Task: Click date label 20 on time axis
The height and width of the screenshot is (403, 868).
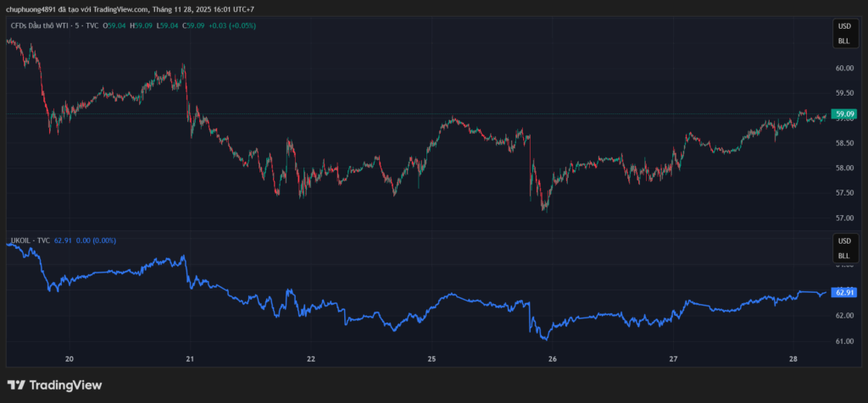Action: 70,358
